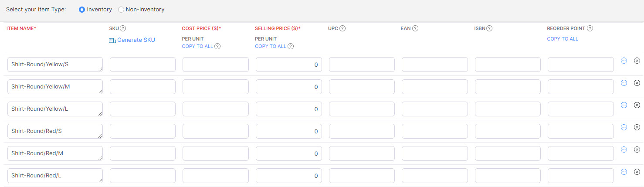Click the Reorder Point help icon
This screenshot has width=644, height=187.
tap(590, 28)
